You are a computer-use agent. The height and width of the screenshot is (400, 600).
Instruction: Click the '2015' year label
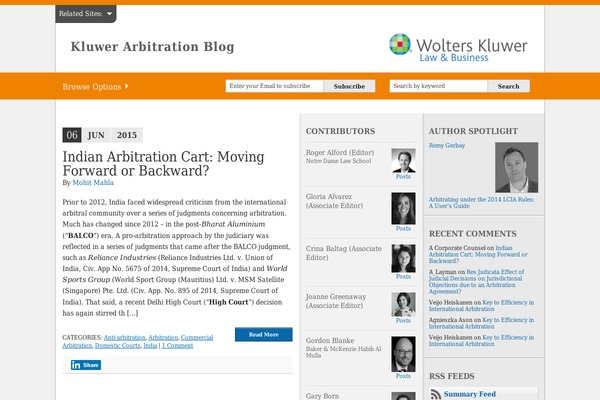pyautogui.click(x=127, y=135)
